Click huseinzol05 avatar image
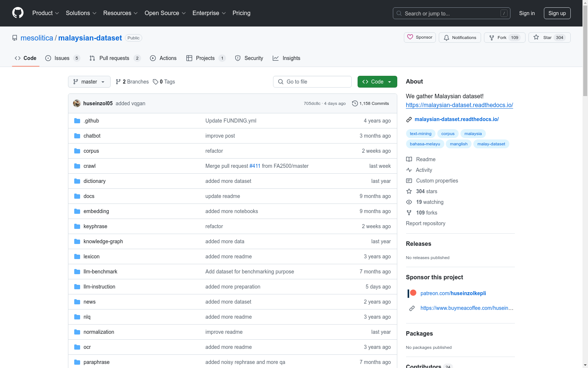 pyautogui.click(x=77, y=103)
